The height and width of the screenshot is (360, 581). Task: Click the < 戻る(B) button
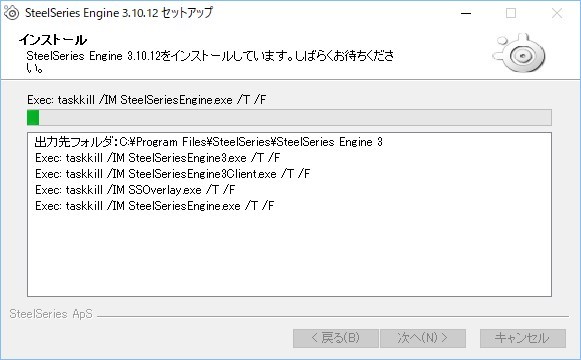coord(336,338)
